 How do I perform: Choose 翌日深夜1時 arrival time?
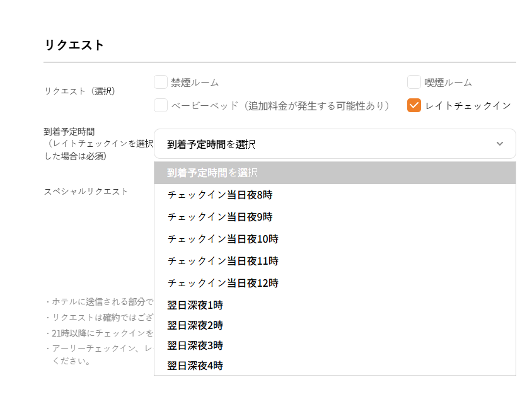tap(195, 305)
